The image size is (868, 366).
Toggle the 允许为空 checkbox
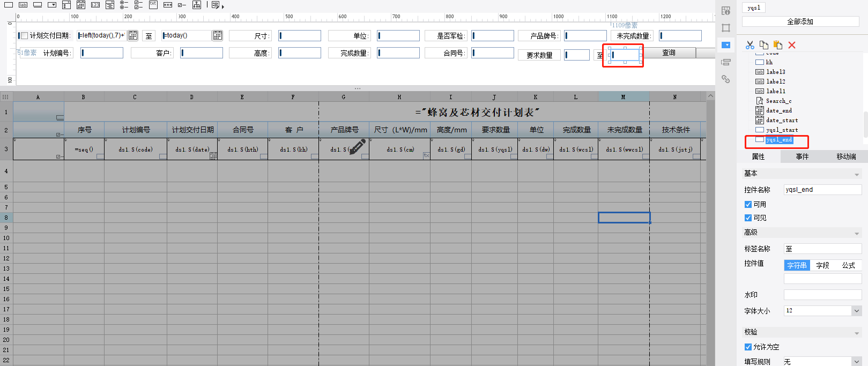pos(748,347)
